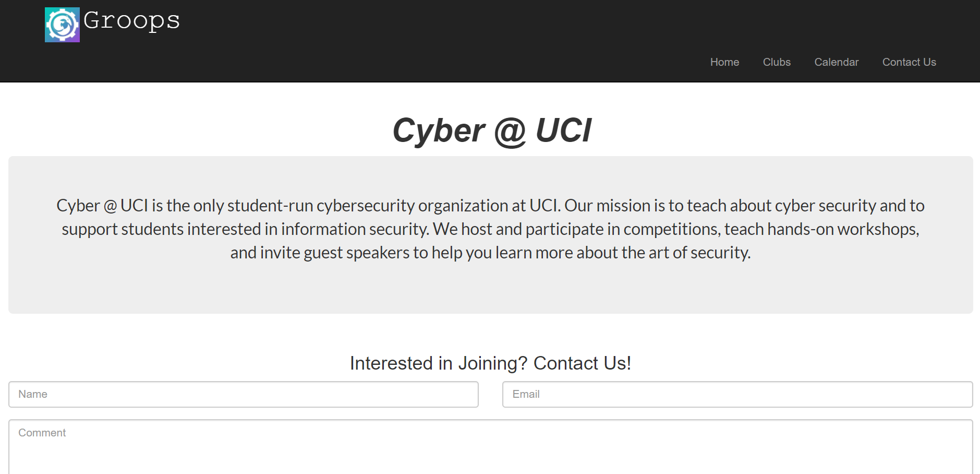The width and height of the screenshot is (980, 474).
Task: Click the 'Interested in Joining? Contact Us!' heading
Action: [490, 363]
